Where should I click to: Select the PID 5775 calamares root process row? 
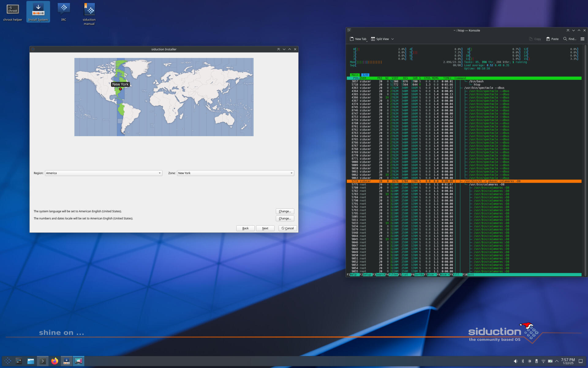click(x=464, y=184)
